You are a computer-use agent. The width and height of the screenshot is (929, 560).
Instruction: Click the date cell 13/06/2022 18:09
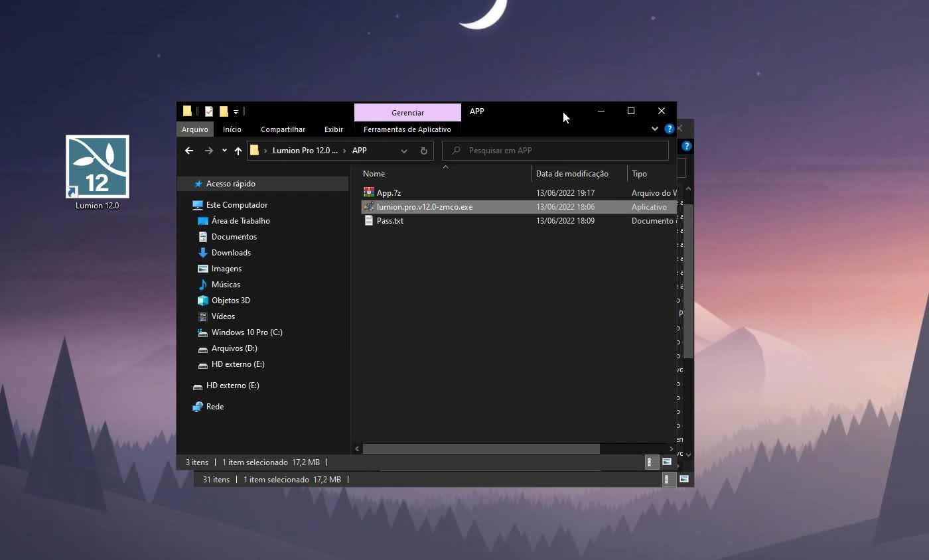565,221
